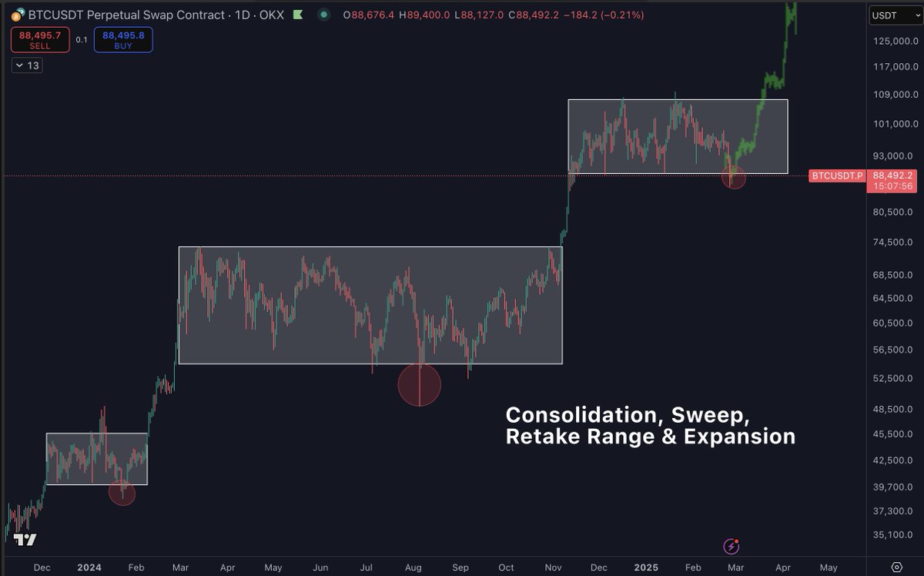924x576 pixels.
Task: Click the BTCUSDT.P price label tag
Action: pos(837,176)
